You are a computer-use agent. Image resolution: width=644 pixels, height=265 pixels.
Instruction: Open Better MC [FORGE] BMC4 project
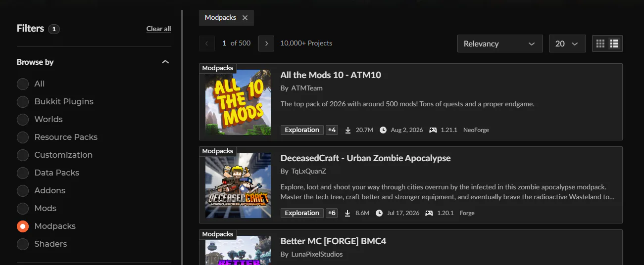click(333, 241)
